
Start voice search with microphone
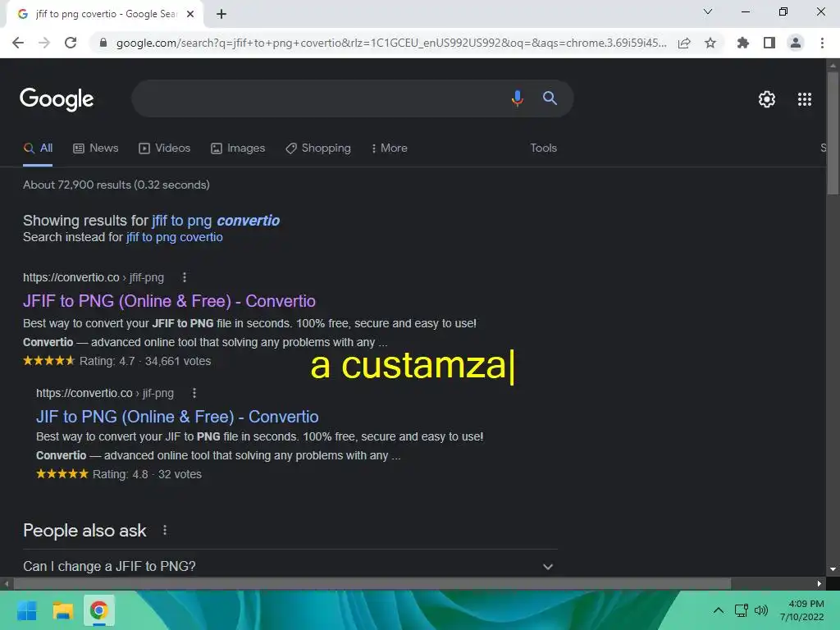point(518,98)
